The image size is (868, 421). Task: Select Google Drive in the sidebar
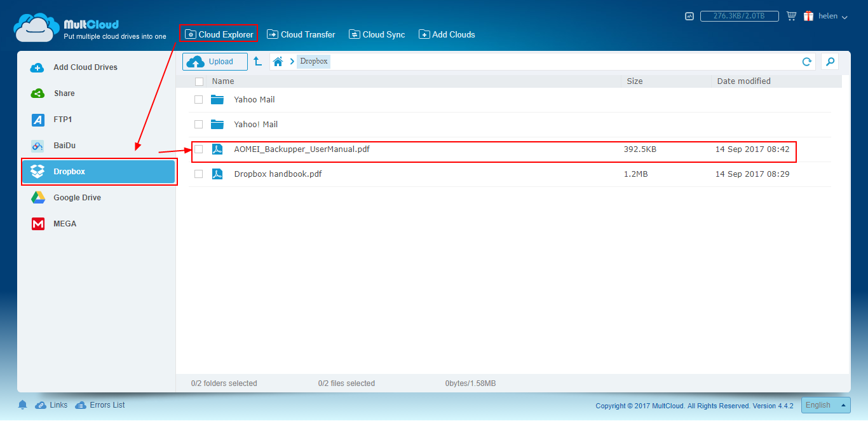(77, 198)
